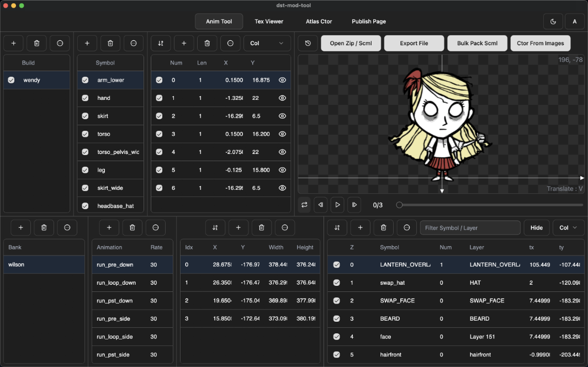Click the animation frame slider handle
The image size is (588, 367).
click(399, 205)
